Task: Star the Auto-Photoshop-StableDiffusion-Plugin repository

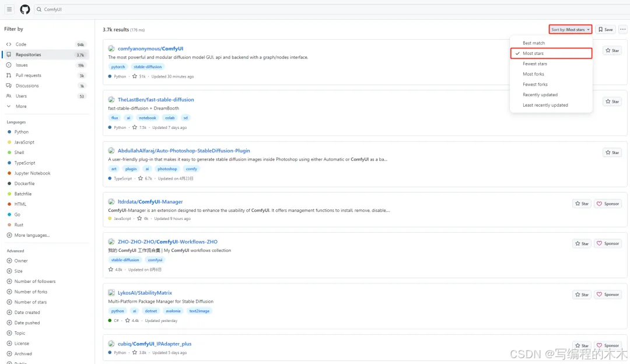Action: [x=612, y=153]
